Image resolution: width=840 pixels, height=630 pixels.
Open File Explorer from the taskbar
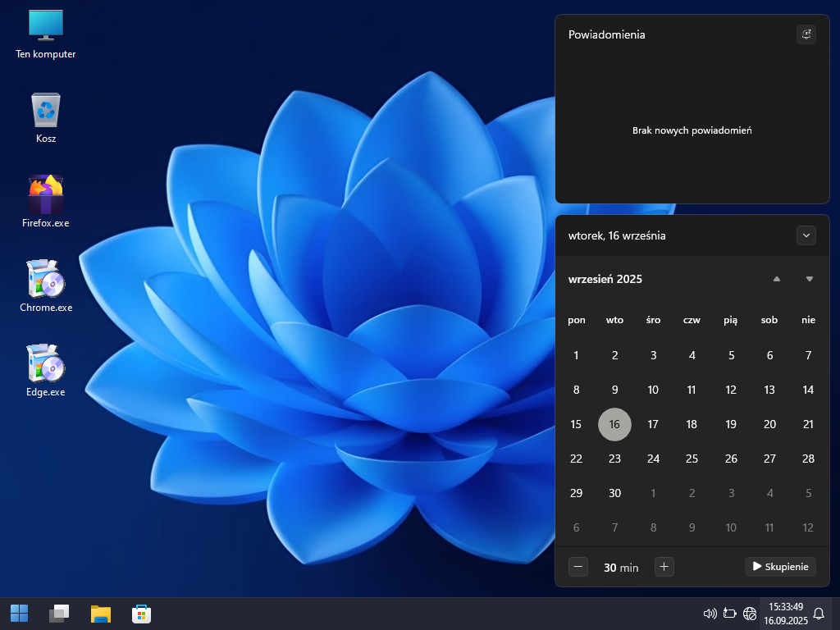[101, 614]
